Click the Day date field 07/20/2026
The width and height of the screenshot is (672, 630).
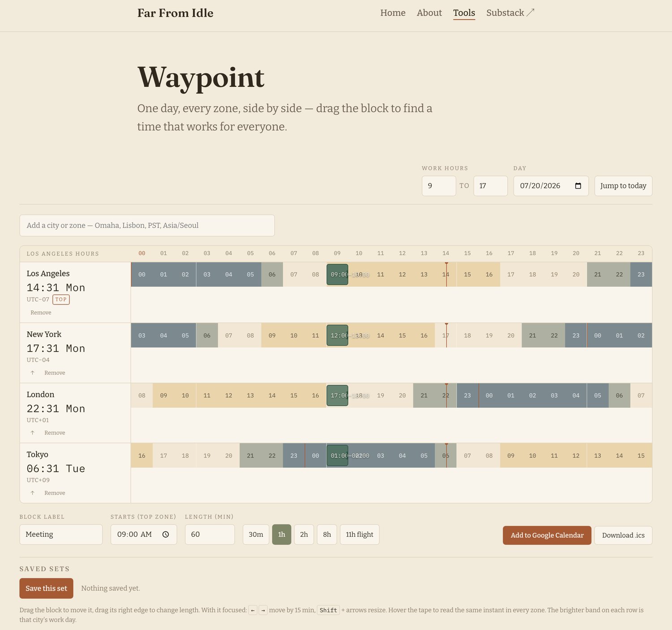[x=551, y=186]
